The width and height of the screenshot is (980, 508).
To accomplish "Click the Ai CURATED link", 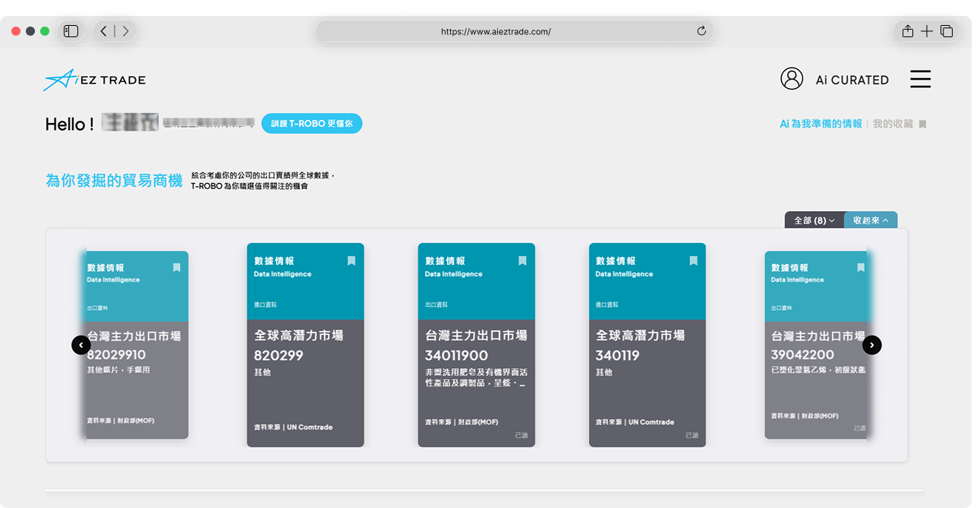I will [852, 80].
